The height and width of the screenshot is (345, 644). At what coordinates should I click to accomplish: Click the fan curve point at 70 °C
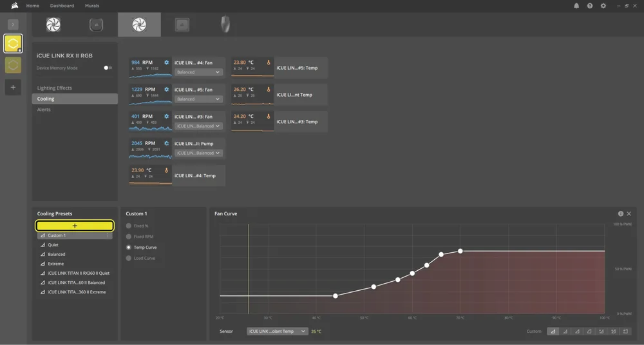tap(460, 251)
